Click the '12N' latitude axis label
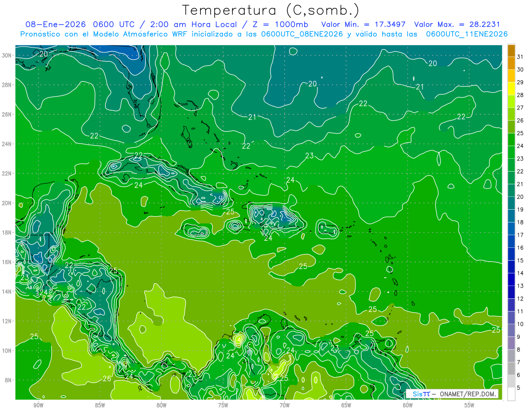 pyautogui.click(x=6, y=321)
